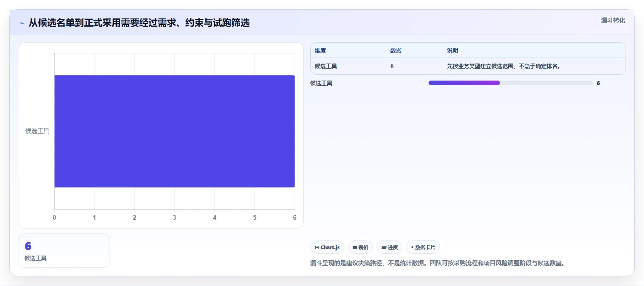
Task: Click the icon inside the 数据卡片 chip
Action: (412, 248)
